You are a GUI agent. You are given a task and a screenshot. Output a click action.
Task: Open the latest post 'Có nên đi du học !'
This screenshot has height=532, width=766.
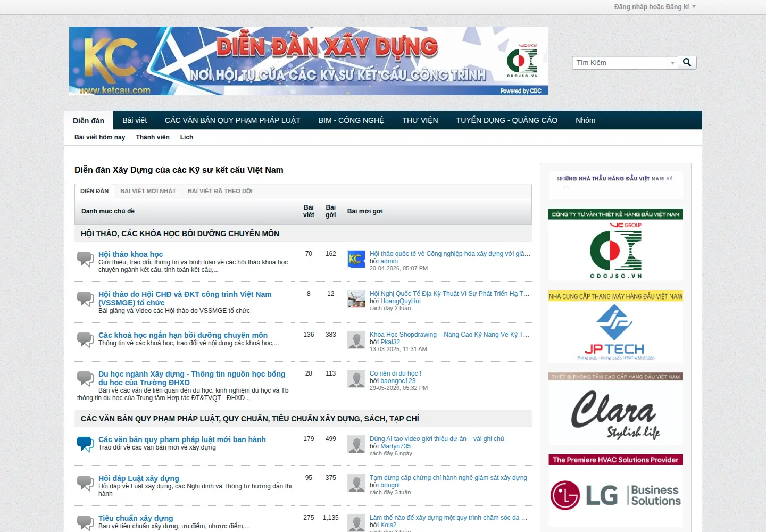click(395, 373)
